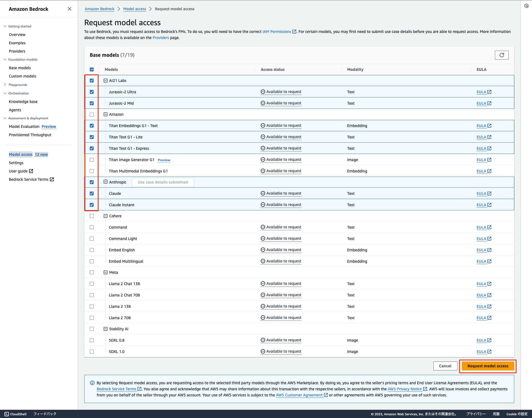The width and height of the screenshot is (532, 418).
Task: Open AWS Customer Agreement external icon
Action: pos(326,395)
